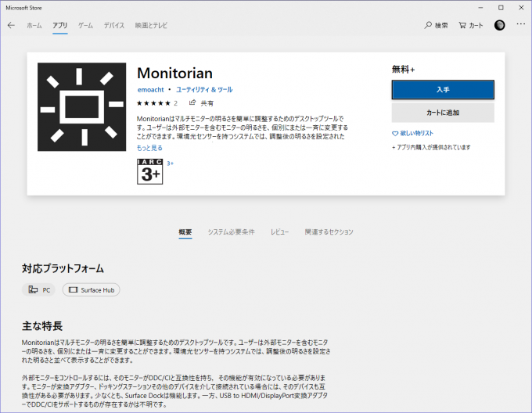
Task: Open category link ユーティリティ & ツール
Action: point(204,89)
